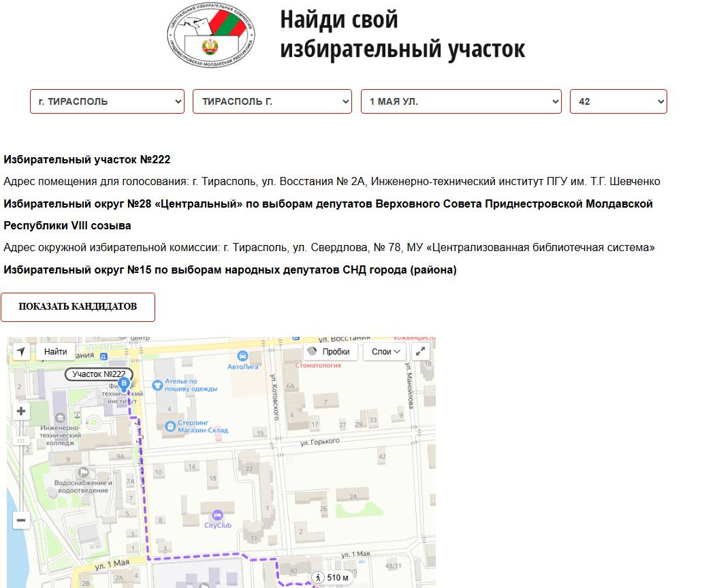This screenshot has width=702, height=588.
Task: Click the Ателье clothing icon on map
Action: click(158, 385)
